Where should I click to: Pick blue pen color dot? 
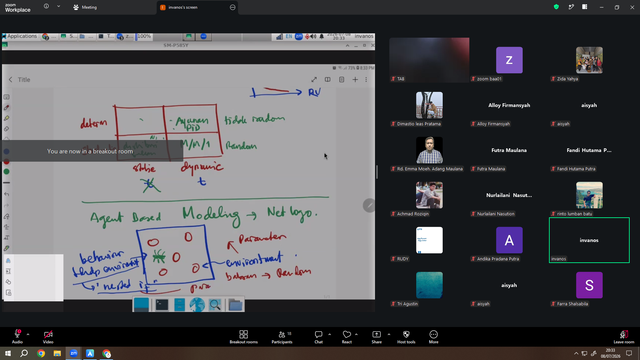(x=7, y=151)
